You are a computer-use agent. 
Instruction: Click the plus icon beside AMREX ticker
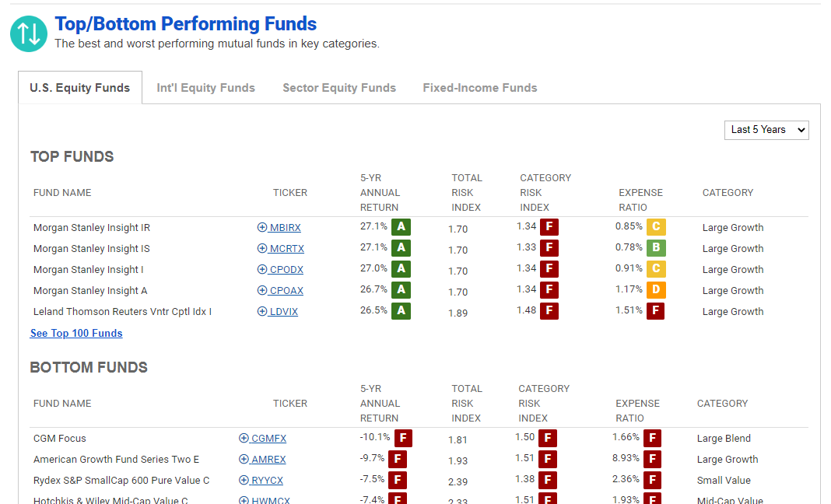(x=244, y=459)
